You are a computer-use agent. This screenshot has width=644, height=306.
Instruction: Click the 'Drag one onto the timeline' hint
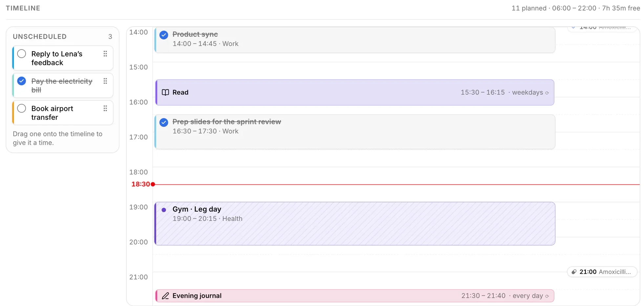[x=58, y=138]
